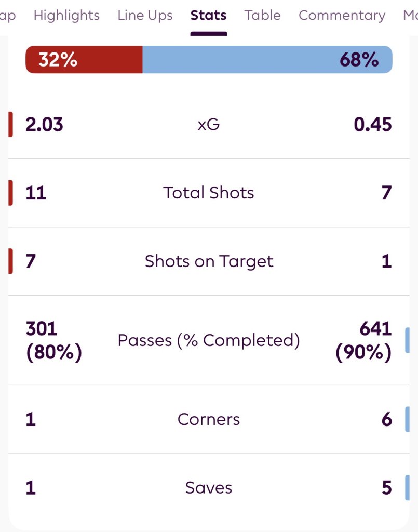Click the red 32% possession bar segment
The image size is (418, 532).
(x=84, y=60)
